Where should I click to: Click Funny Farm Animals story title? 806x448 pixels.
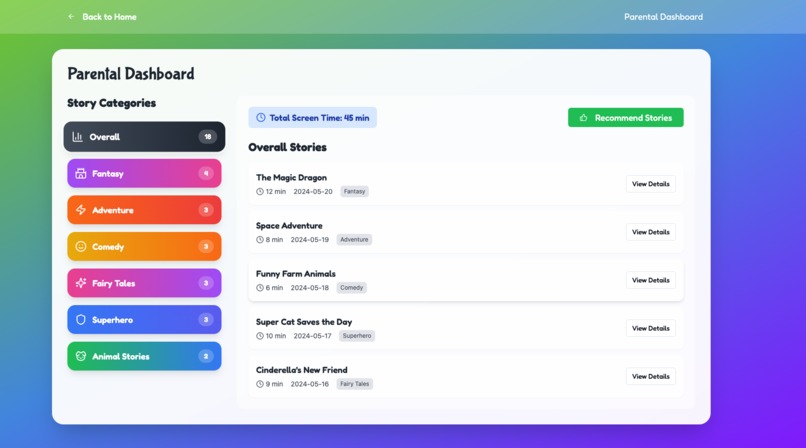[x=296, y=274]
